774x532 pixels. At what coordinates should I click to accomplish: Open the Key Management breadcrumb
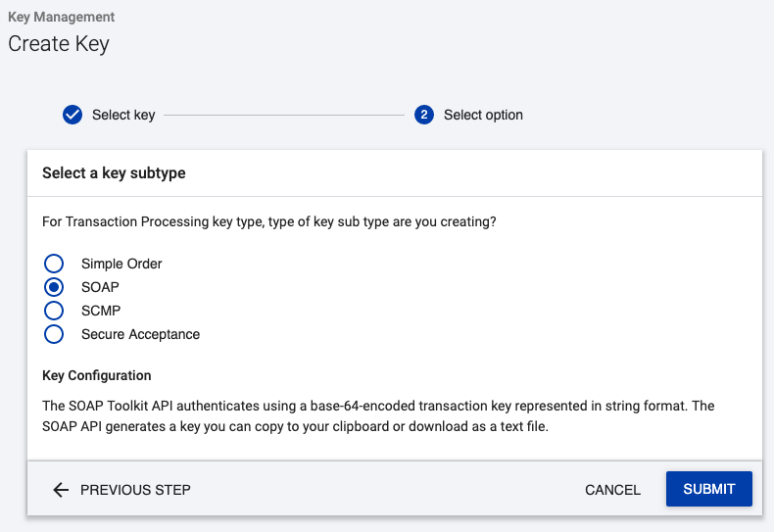coord(61,17)
